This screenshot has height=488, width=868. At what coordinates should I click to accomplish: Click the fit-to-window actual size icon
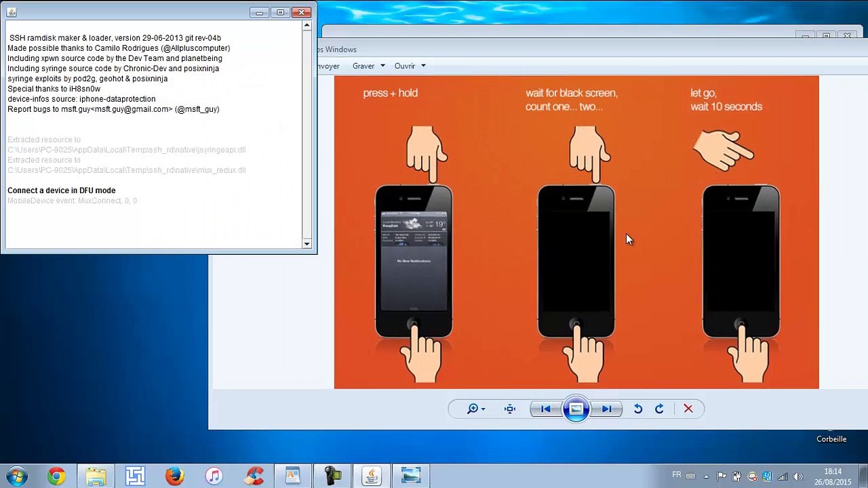click(x=510, y=409)
